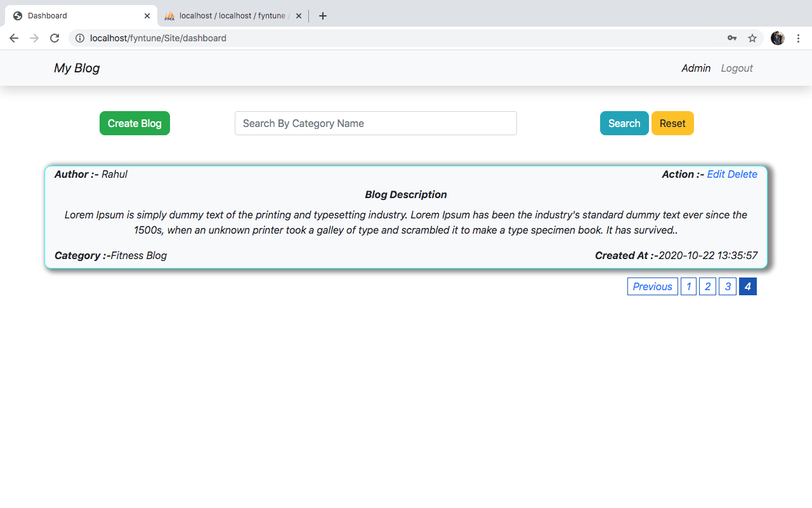Click the Create Blog button
Screen dimensions: 812x508
pos(134,123)
